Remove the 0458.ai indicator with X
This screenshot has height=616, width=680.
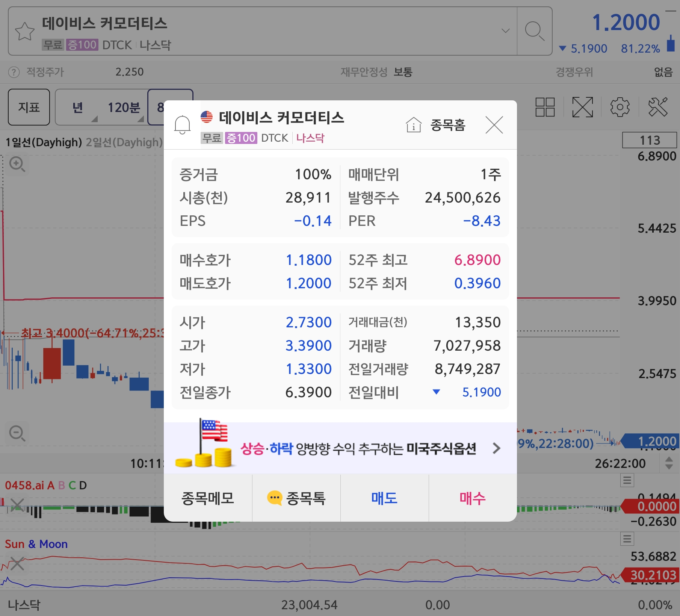click(x=17, y=505)
